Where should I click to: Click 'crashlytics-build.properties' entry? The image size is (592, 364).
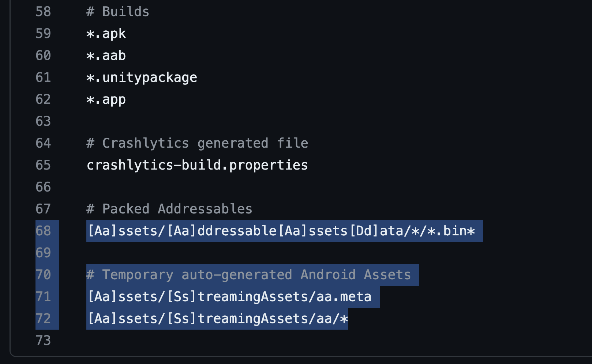(x=197, y=165)
